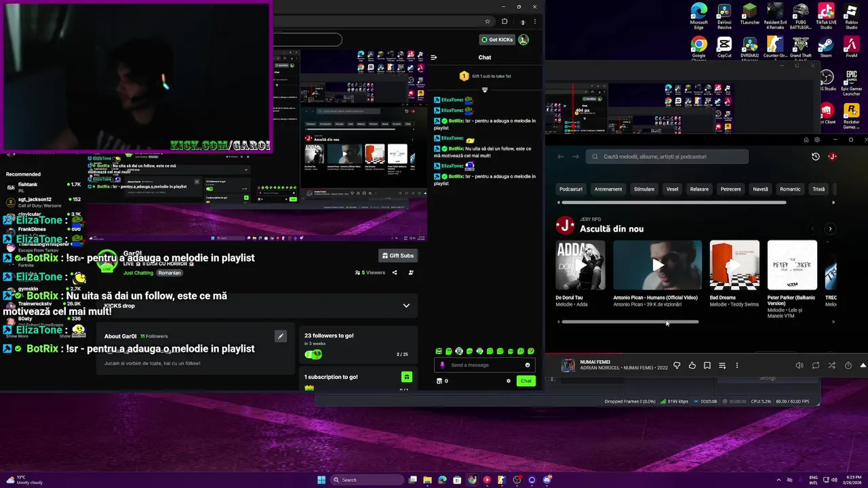Click the category chips horizontal scrollbar
This screenshot has width=868, height=488.
point(674,202)
